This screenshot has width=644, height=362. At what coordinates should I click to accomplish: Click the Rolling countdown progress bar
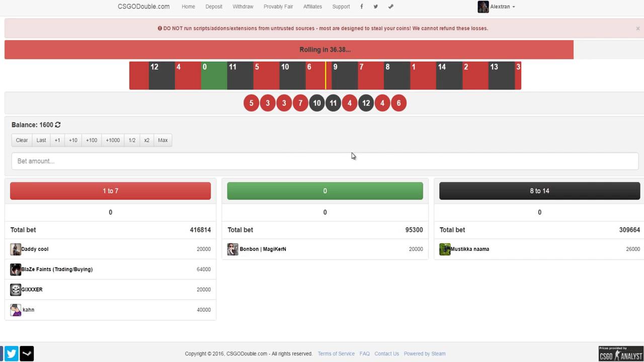click(289, 50)
